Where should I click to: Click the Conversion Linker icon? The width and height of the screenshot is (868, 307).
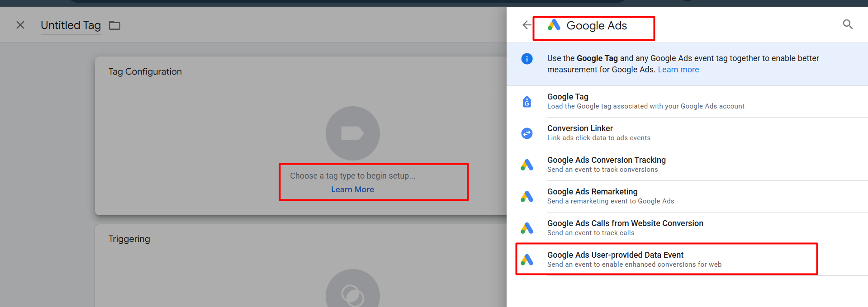tap(527, 133)
